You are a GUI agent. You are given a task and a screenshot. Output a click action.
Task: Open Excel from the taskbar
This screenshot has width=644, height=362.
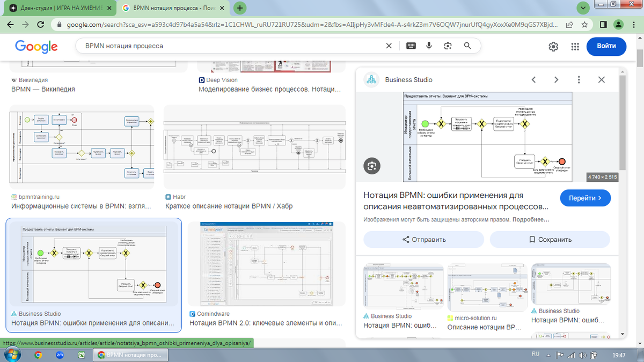point(81,355)
